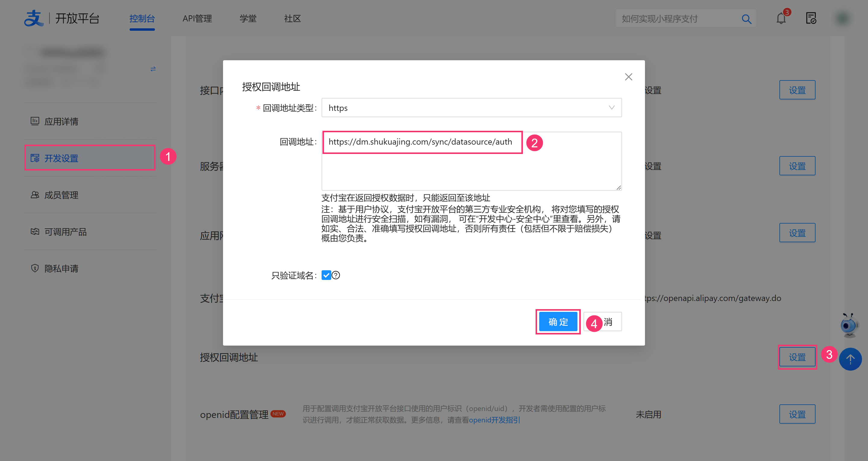This screenshot has width=868, height=461.
Task: Go to the 学堂 tab
Action: click(248, 19)
